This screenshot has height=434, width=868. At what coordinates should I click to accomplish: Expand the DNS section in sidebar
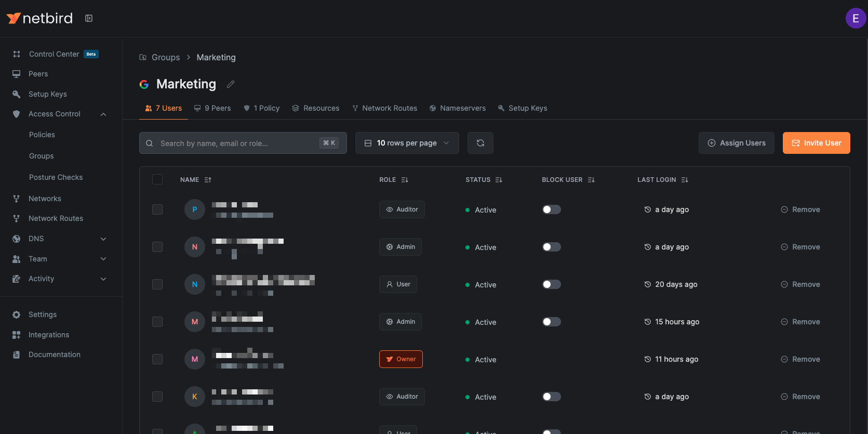click(x=103, y=239)
